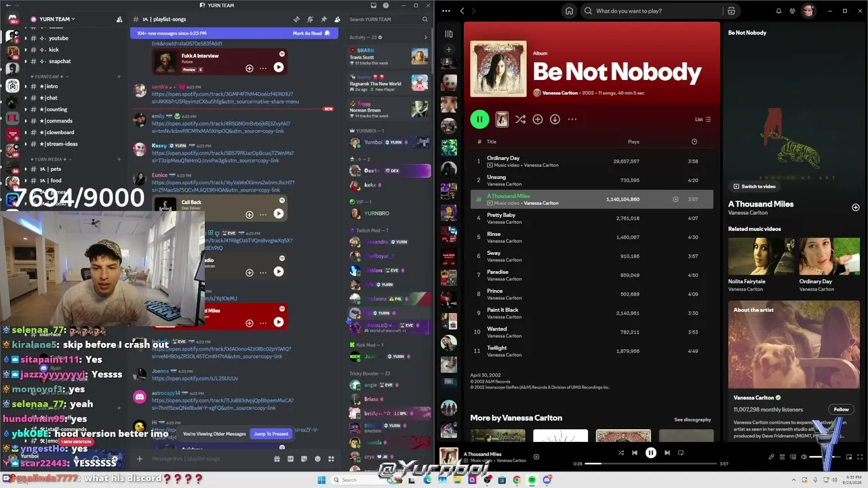Toggle the Discord member list
Viewport: 868px width, 488px height.
point(337,19)
